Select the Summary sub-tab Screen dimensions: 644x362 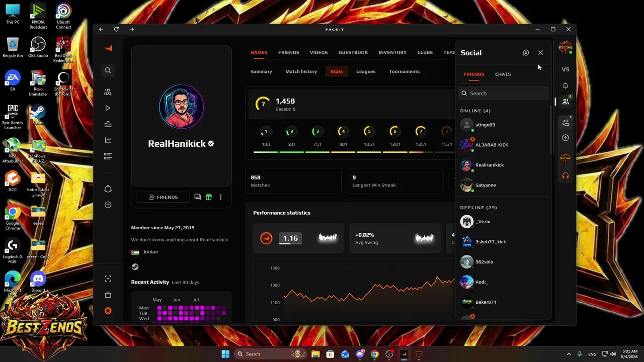click(261, 71)
